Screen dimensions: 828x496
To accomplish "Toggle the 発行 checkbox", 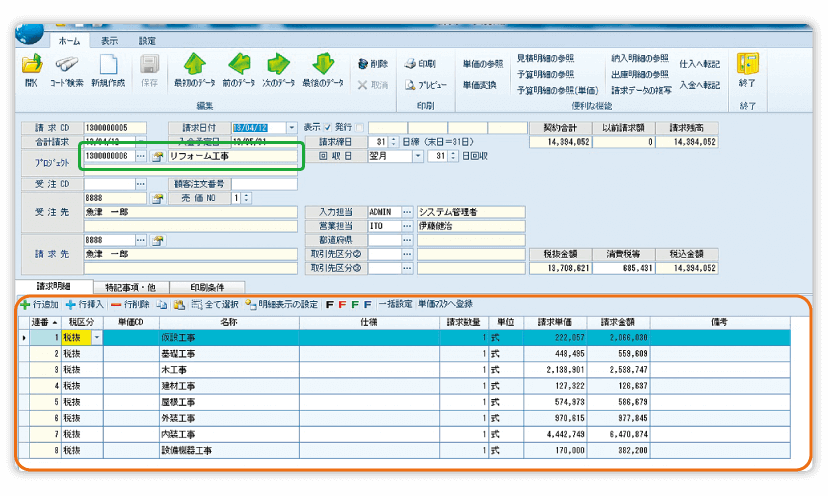I will (360, 127).
